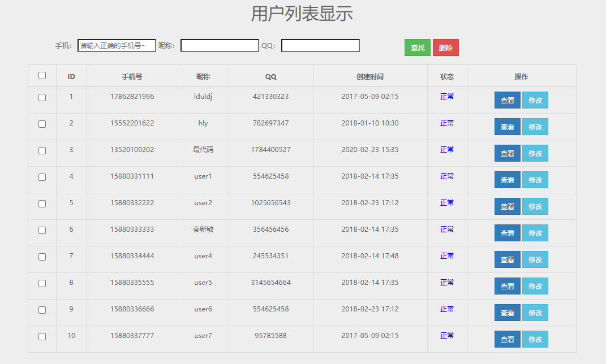Select checkbox for user5 row
606x364 pixels.
(x=42, y=284)
